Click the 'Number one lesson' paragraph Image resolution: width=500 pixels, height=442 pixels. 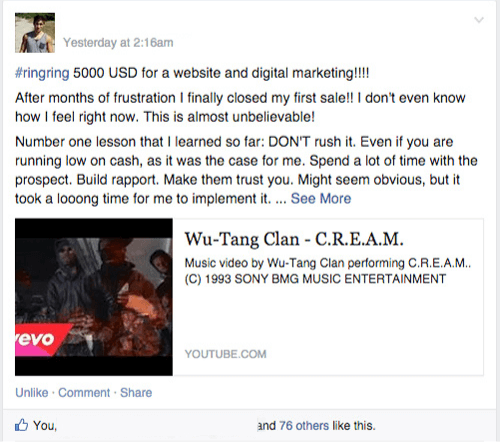click(x=246, y=170)
